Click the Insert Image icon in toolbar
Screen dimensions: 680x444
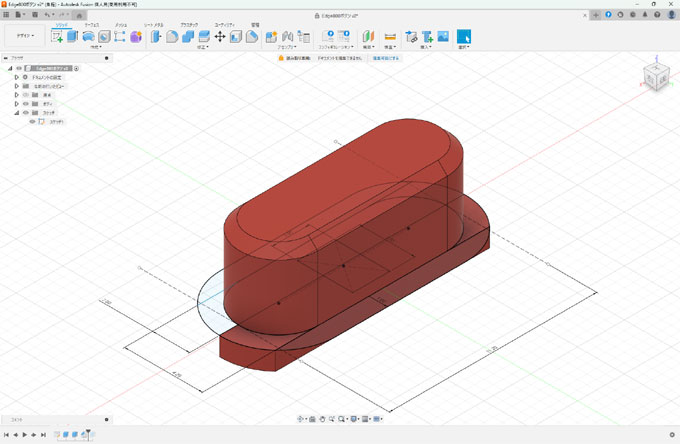(443, 37)
